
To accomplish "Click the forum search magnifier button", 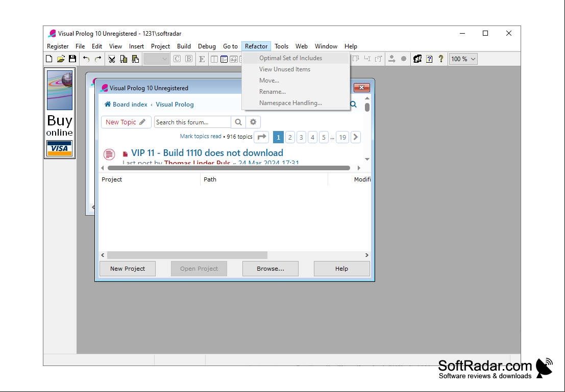I will pyautogui.click(x=238, y=122).
